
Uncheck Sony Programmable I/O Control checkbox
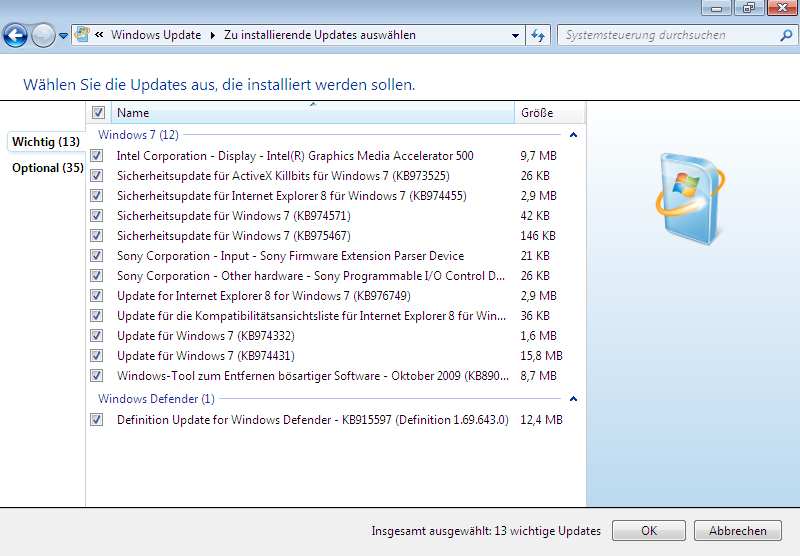96,275
